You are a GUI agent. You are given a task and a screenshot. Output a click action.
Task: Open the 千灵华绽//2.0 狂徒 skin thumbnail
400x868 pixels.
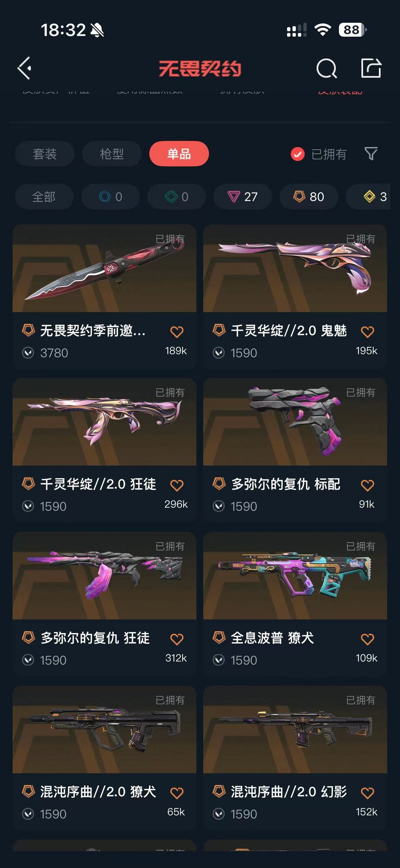click(x=104, y=422)
